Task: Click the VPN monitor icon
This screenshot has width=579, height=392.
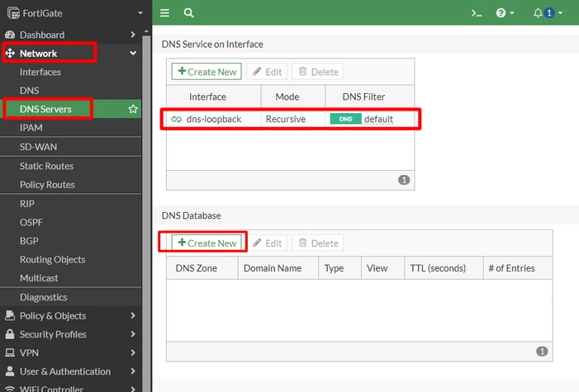Action: coord(10,353)
